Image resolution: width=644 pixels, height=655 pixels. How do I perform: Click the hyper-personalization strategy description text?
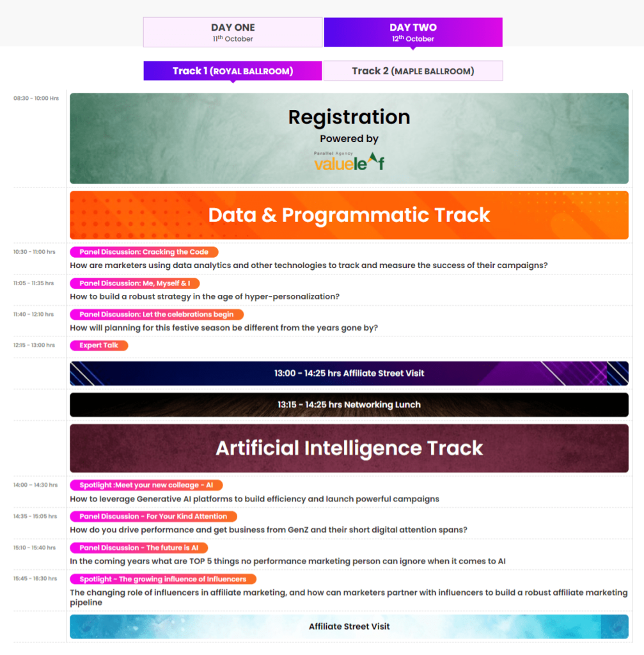click(205, 297)
